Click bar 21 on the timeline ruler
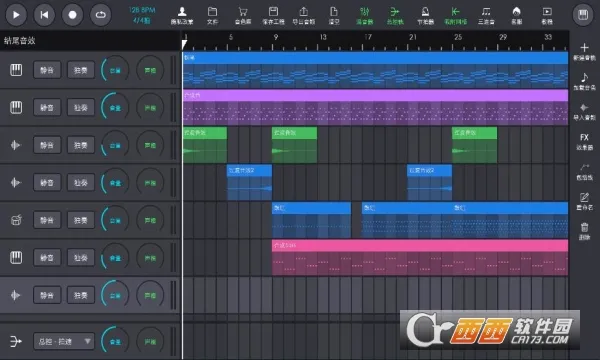600x360 pixels. coord(412,37)
